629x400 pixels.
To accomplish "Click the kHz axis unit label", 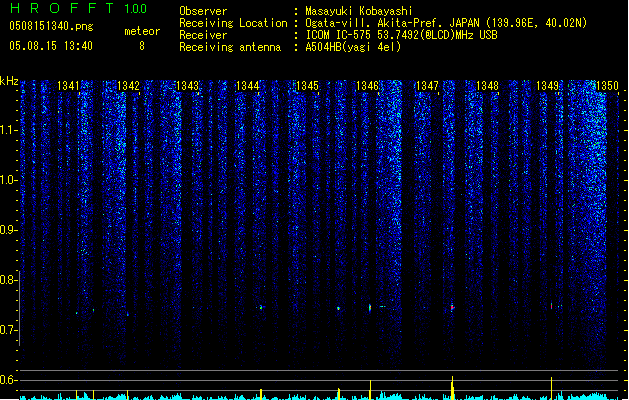I will coord(9,81).
